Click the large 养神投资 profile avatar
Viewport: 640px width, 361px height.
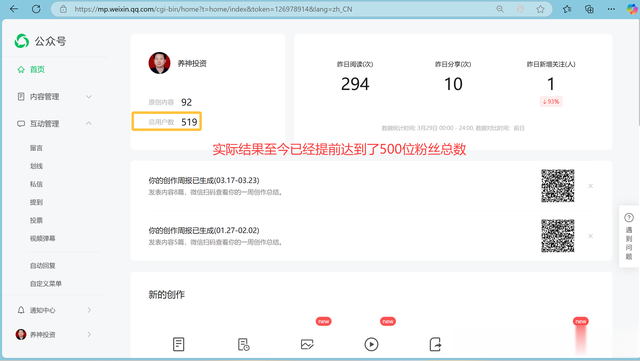tap(159, 63)
